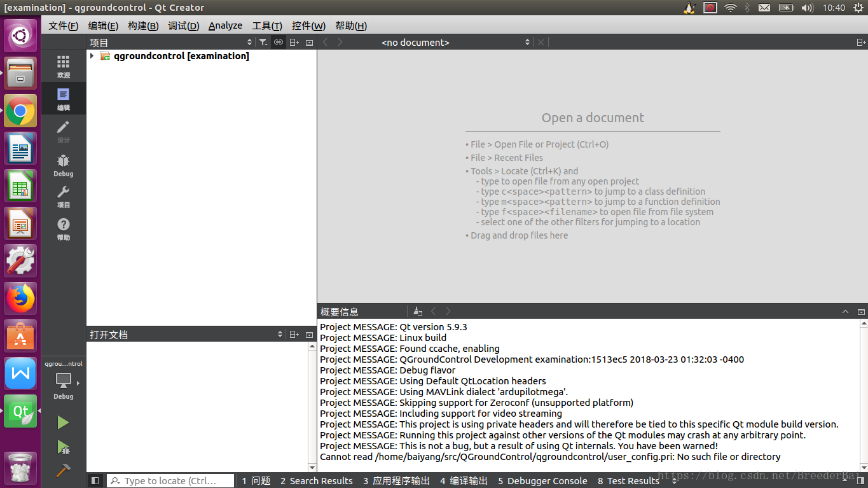The width and height of the screenshot is (868, 488).
Task: Go to next item in General Messages pane
Action: pyautogui.click(x=448, y=311)
